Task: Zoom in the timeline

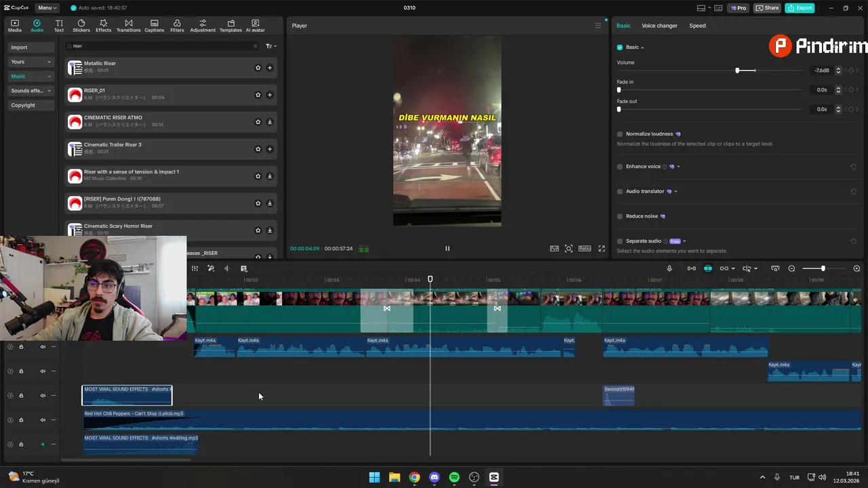Action: [856, 268]
